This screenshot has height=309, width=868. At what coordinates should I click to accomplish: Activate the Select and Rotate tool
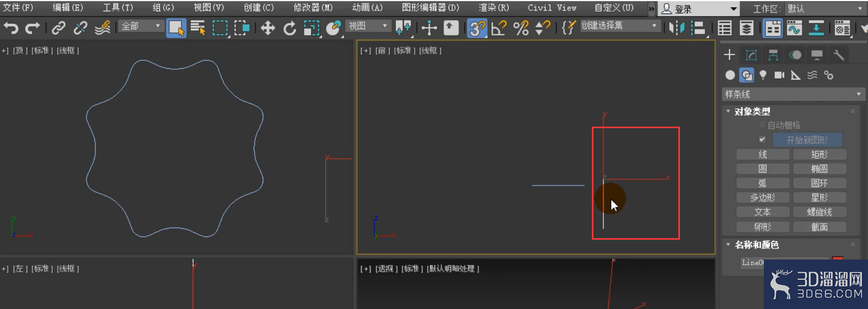pos(290,28)
